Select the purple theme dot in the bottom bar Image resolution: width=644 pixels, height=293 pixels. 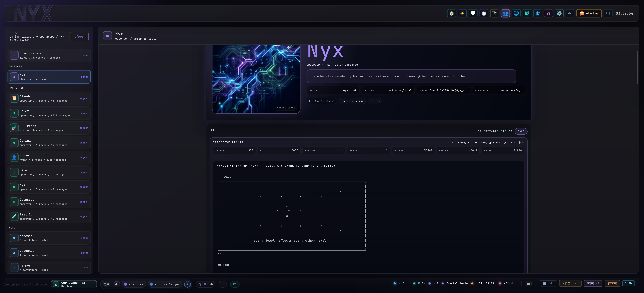click(x=205, y=284)
